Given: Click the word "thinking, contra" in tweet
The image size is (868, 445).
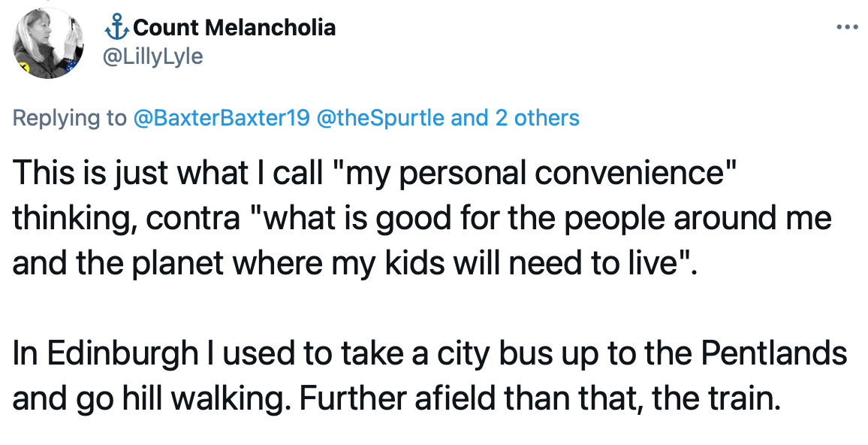Looking at the screenshot, I should click(125, 219).
